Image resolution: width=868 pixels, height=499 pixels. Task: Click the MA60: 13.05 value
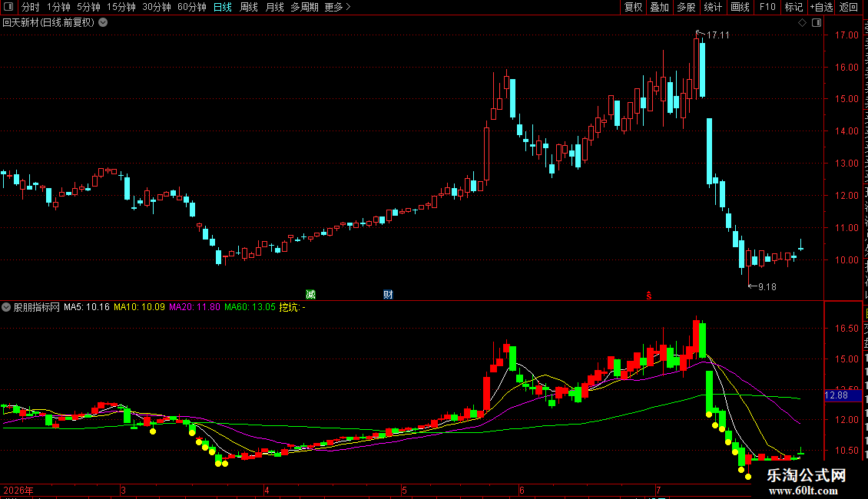tap(250, 307)
